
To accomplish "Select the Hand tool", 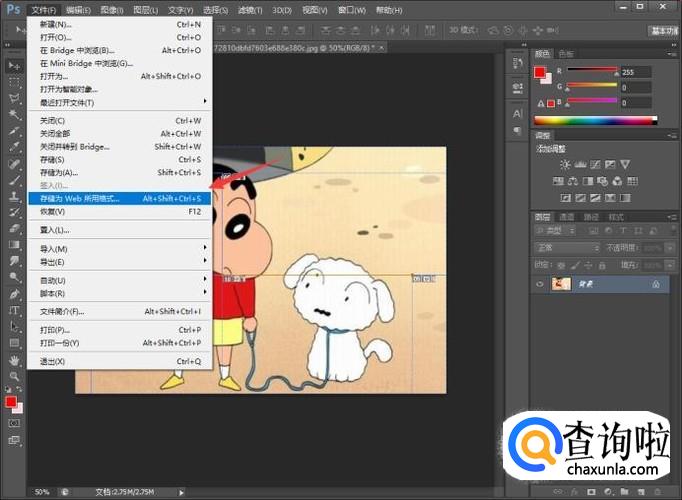I will (x=14, y=359).
